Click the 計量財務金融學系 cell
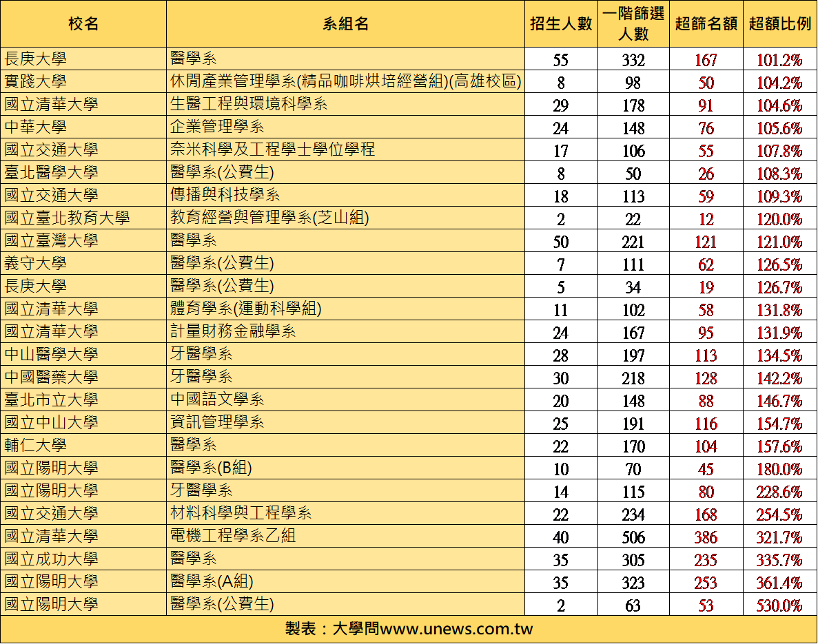The image size is (818, 644). click(x=345, y=332)
